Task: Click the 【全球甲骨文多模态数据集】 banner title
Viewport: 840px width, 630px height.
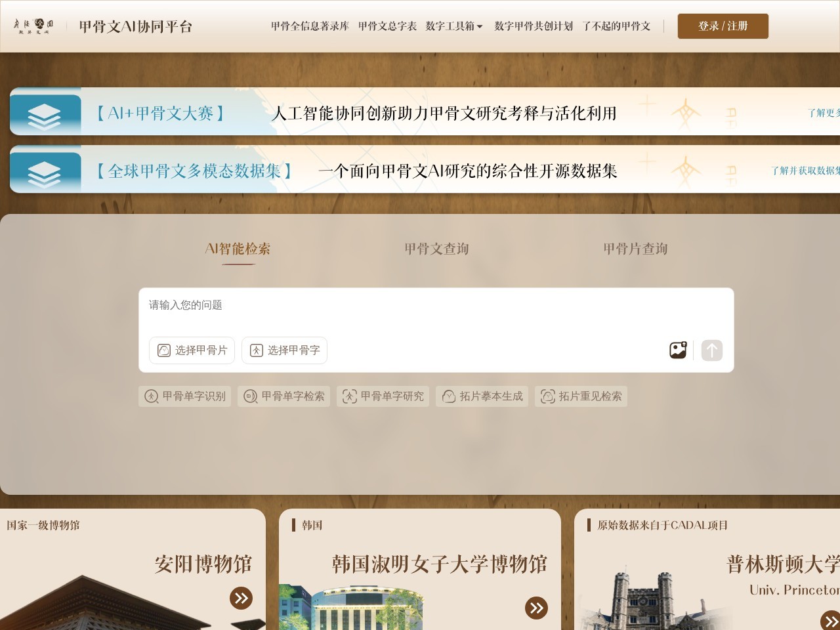Action: (x=194, y=171)
